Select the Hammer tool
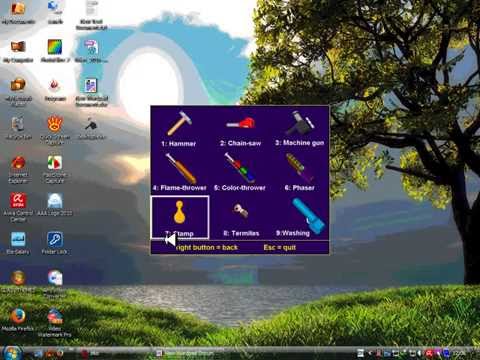The height and width of the screenshot is (360, 480). click(179, 129)
